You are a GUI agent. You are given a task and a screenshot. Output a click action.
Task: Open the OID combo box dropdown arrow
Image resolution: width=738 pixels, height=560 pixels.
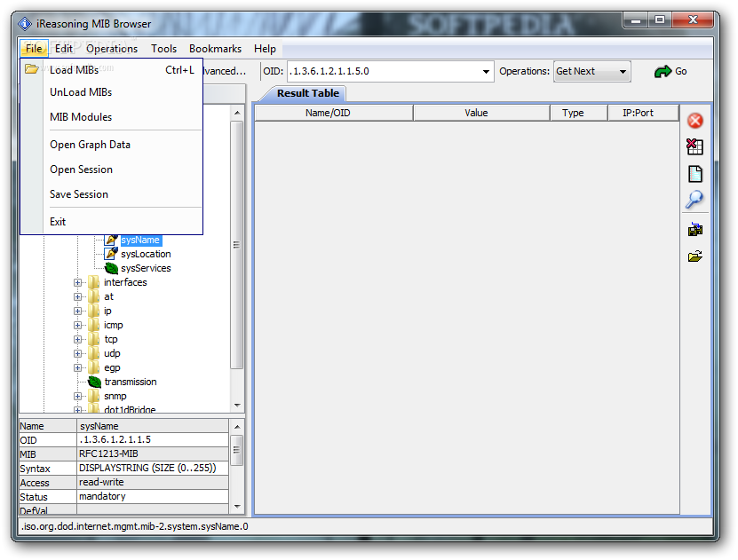486,72
